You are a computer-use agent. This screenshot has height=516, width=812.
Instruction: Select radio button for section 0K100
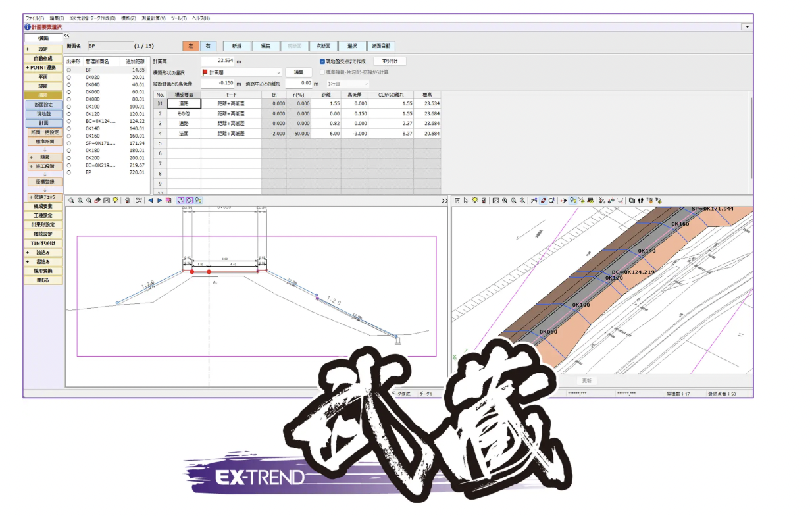(69, 107)
